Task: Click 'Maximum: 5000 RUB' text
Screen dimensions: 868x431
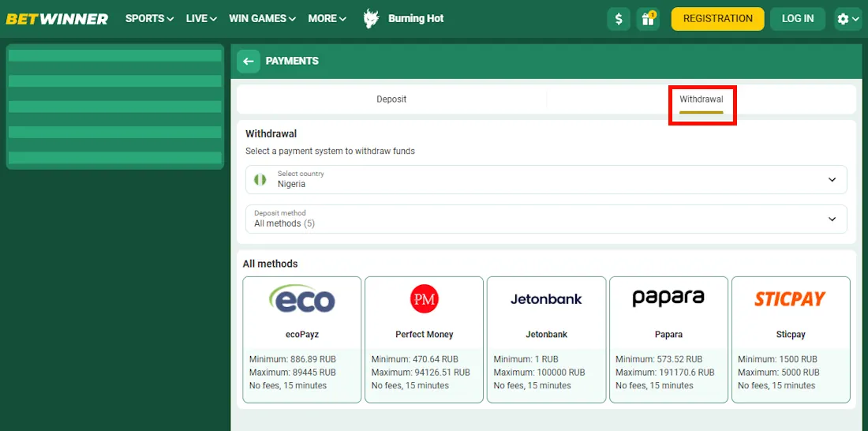Action: [779, 373]
